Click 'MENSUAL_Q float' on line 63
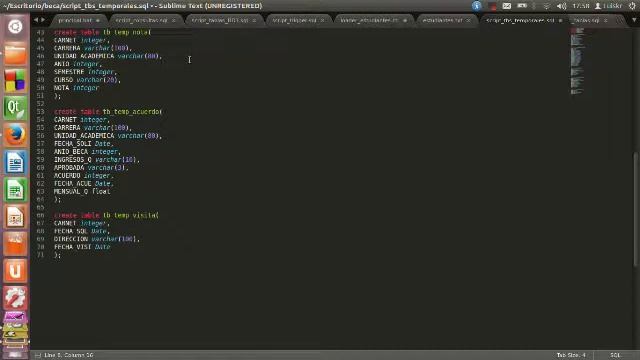The width and height of the screenshot is (640, 360). point(82,191)
